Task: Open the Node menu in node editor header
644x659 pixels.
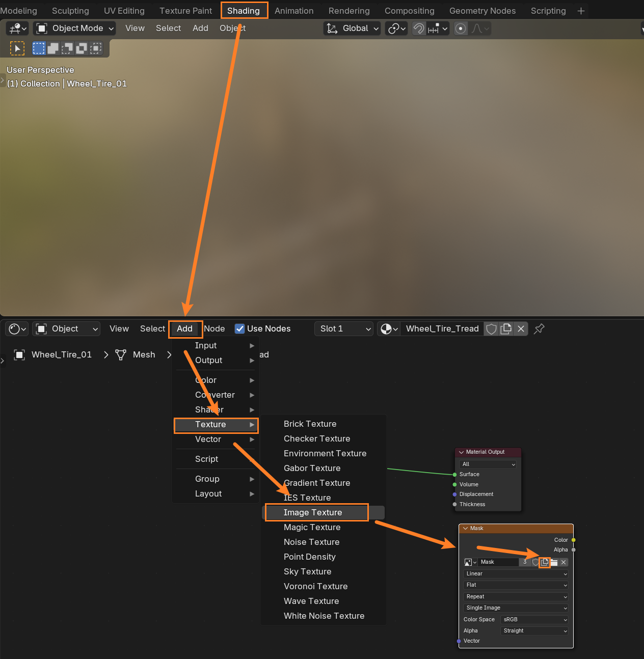Action: click(214, 329)
